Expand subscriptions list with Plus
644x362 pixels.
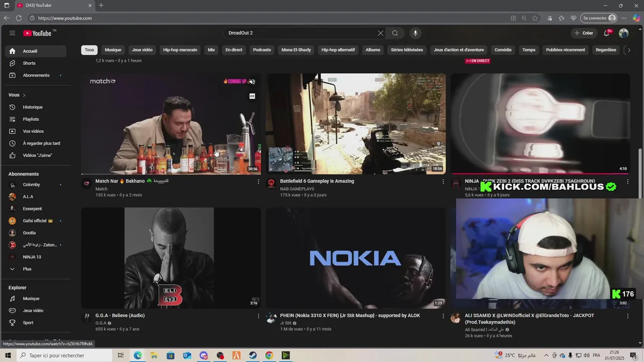click(x=35, y=269)
